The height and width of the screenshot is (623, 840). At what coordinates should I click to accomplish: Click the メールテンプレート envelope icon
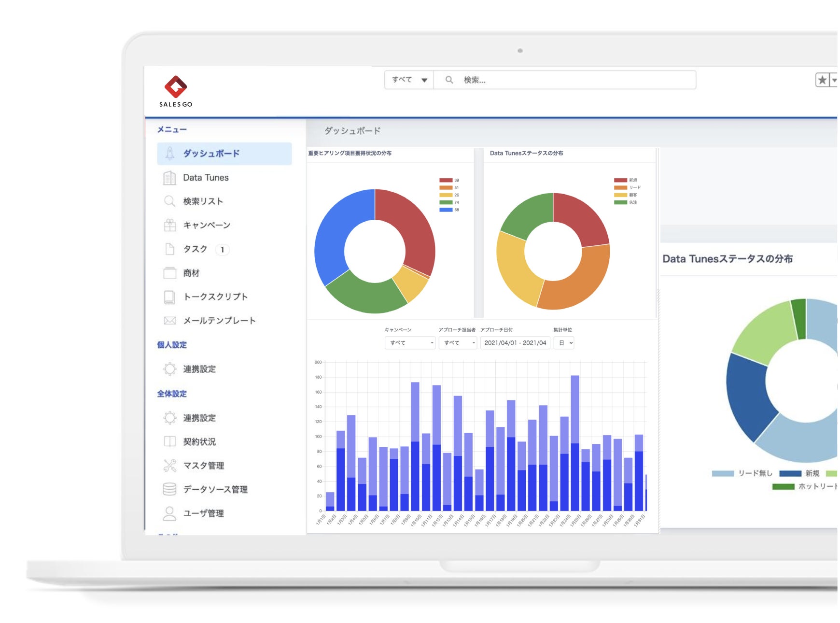coord(169,321)
